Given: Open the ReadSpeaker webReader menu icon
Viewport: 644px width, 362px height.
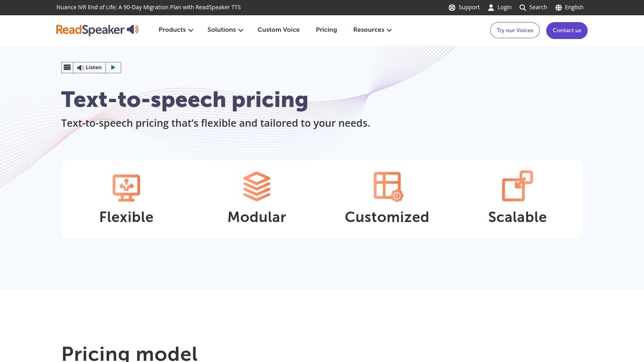Looking at the screenshot, I should tap(67, 67).
